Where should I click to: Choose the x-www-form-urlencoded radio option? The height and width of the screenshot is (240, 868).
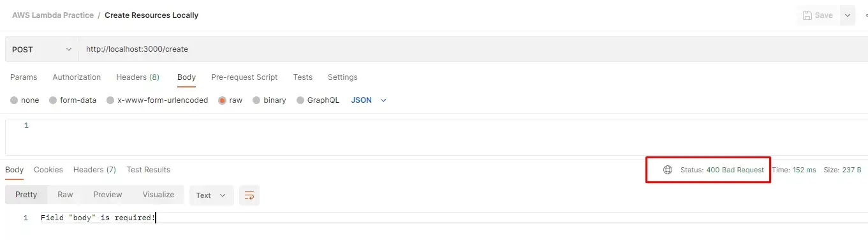pyautogui.click(x=110, y=100)
